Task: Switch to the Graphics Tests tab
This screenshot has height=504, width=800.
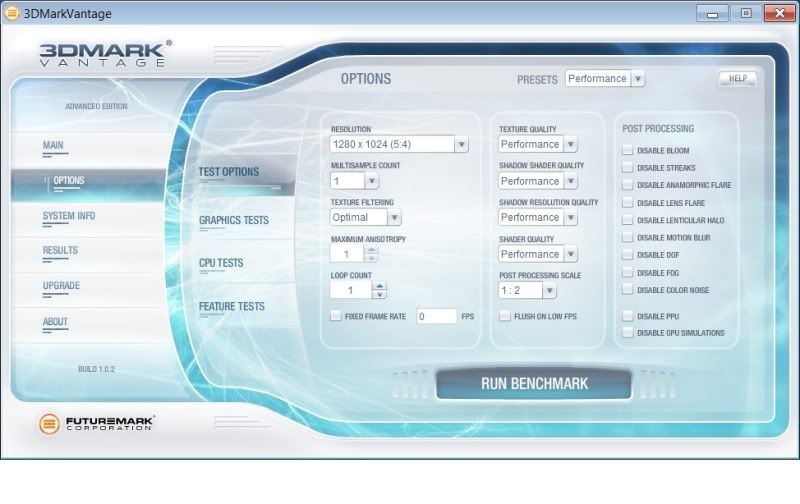Action: 233,220
